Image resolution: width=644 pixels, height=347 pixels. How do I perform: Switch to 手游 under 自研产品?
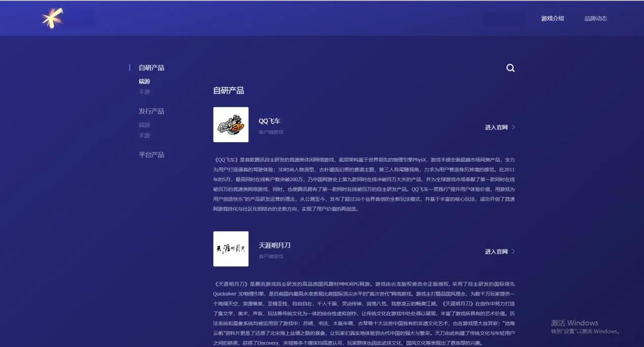[144, 92]
